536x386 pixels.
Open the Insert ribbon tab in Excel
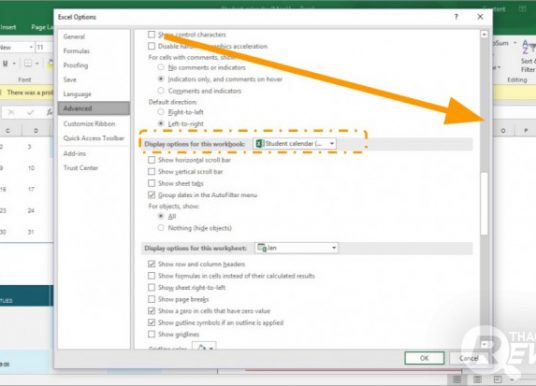click(8, 27)
